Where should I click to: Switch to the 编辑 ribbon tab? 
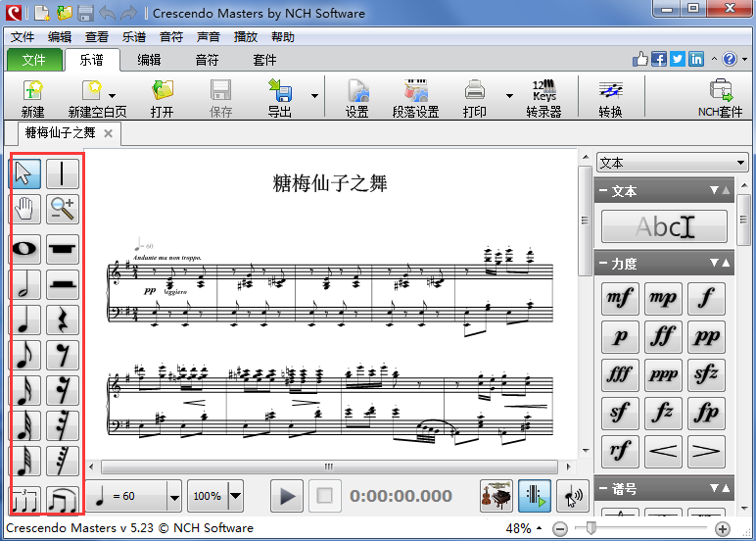coord(149,60)
